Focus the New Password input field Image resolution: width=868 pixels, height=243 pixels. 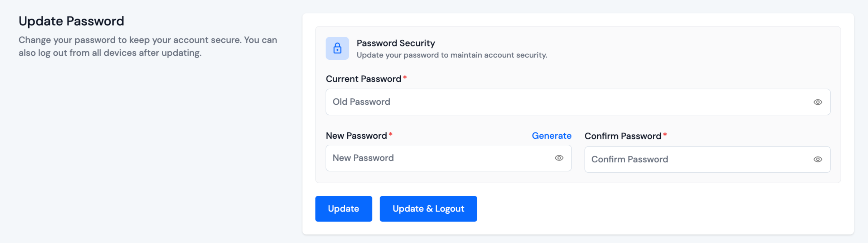(412, 158)
